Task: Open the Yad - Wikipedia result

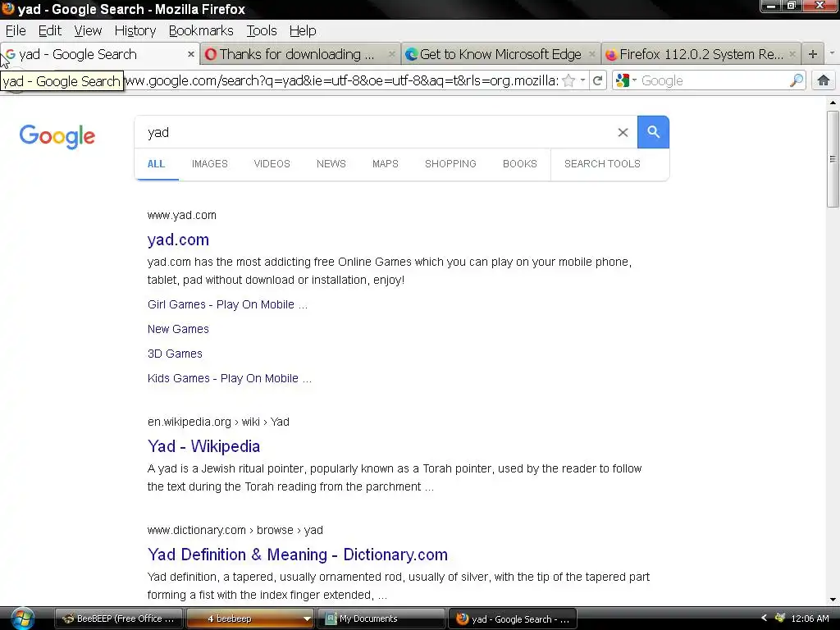Action: tap(203, 446)
